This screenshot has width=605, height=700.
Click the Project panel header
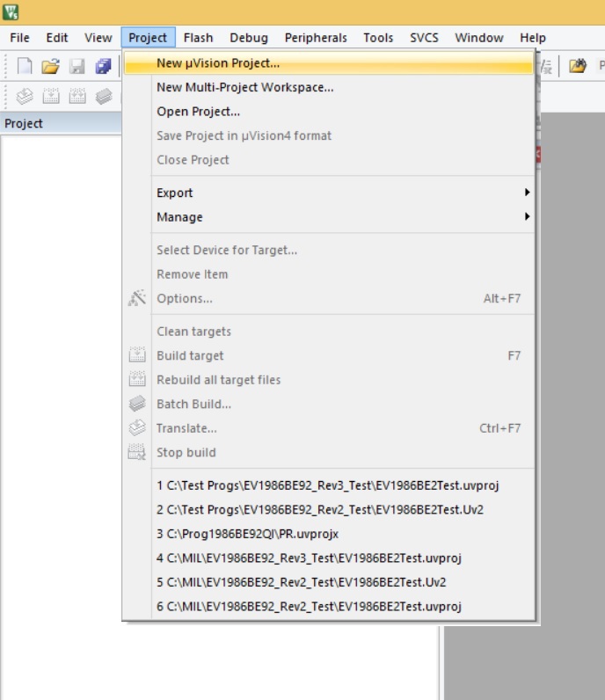tap(61, 123)
